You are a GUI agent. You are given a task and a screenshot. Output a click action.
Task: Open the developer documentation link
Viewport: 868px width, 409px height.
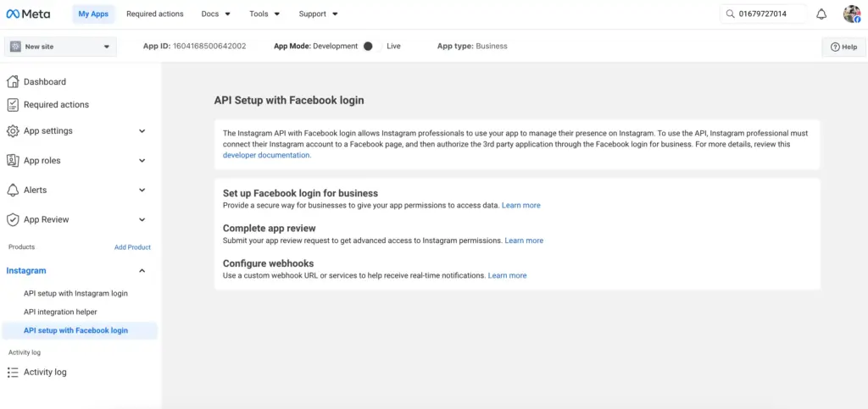pyautogui.click(x=267, y=155)
